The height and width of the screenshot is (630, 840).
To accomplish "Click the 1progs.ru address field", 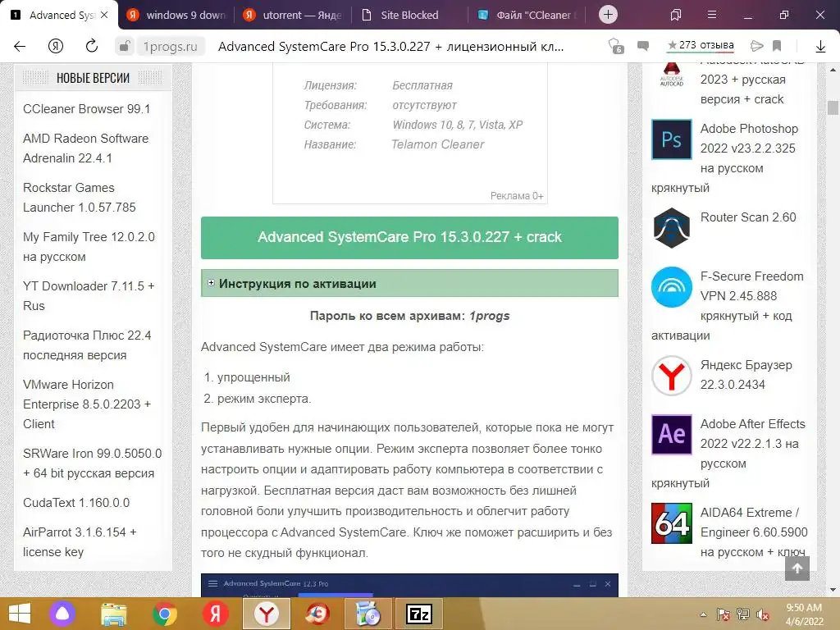I will 171,47.
